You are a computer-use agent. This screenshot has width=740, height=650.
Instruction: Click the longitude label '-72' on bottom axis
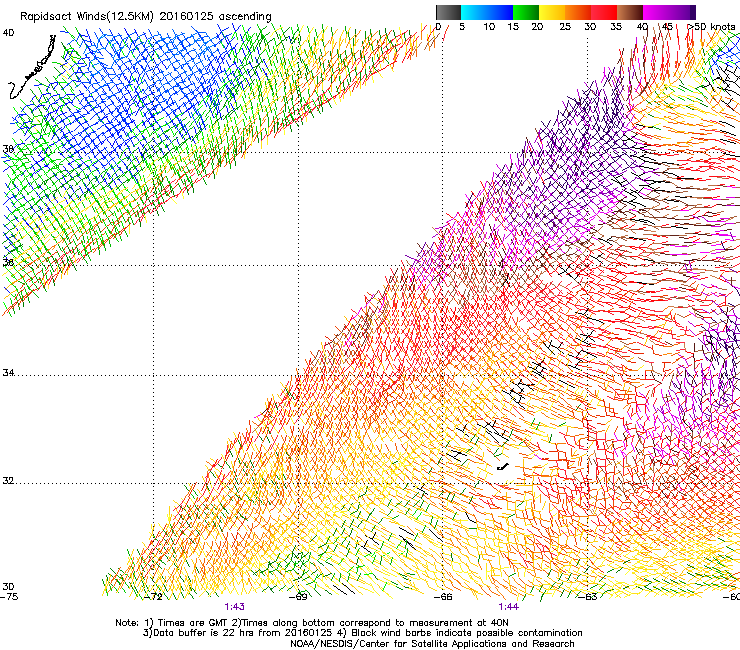(153, 597)
